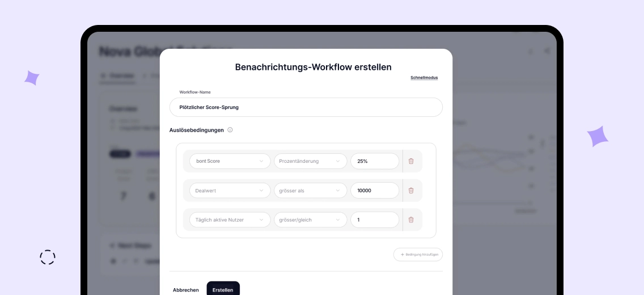Switch to Schnellmodus
Screen dimensions: 644x295
click(424, 78)
